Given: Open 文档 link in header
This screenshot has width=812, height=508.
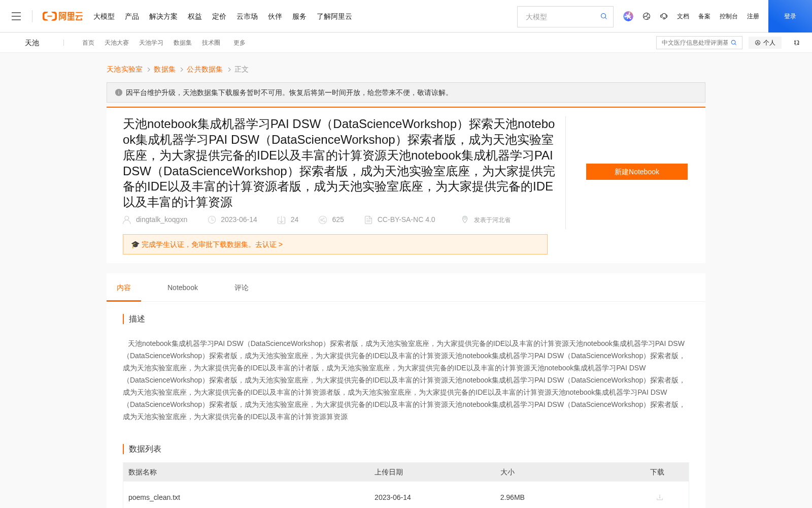Looking at the screenshot, I should pos(683,16).
